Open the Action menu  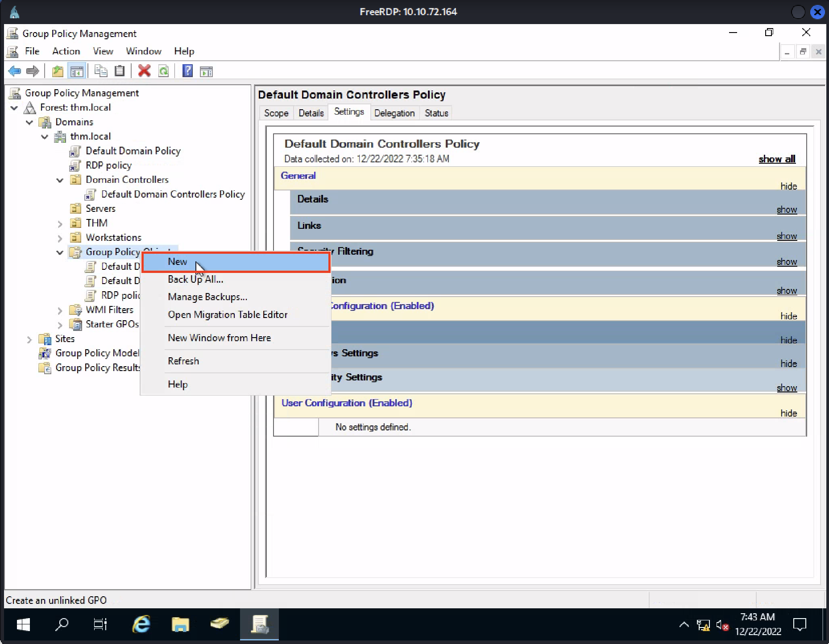pos(66,51)
